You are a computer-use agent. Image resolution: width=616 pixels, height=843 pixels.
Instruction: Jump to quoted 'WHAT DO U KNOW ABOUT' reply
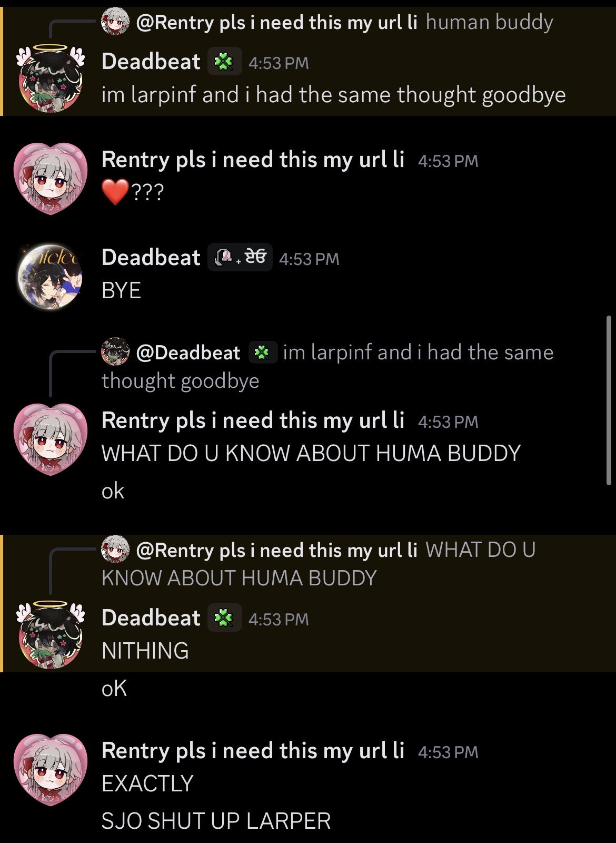pyautogui.click(x=319, y=564)
